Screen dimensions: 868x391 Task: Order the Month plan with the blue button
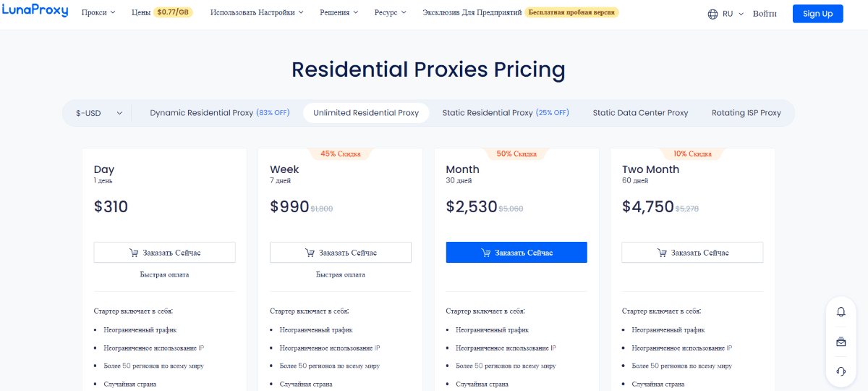[x=516, y=252]
